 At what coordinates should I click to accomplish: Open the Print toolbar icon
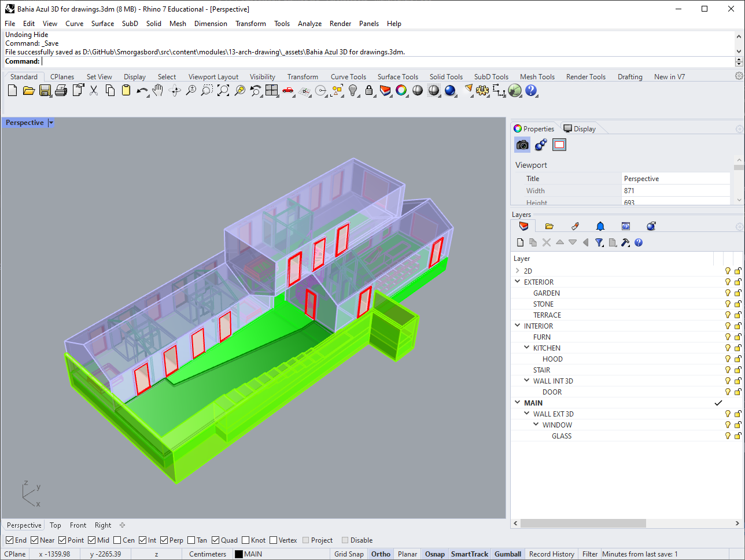pos(61,90)
